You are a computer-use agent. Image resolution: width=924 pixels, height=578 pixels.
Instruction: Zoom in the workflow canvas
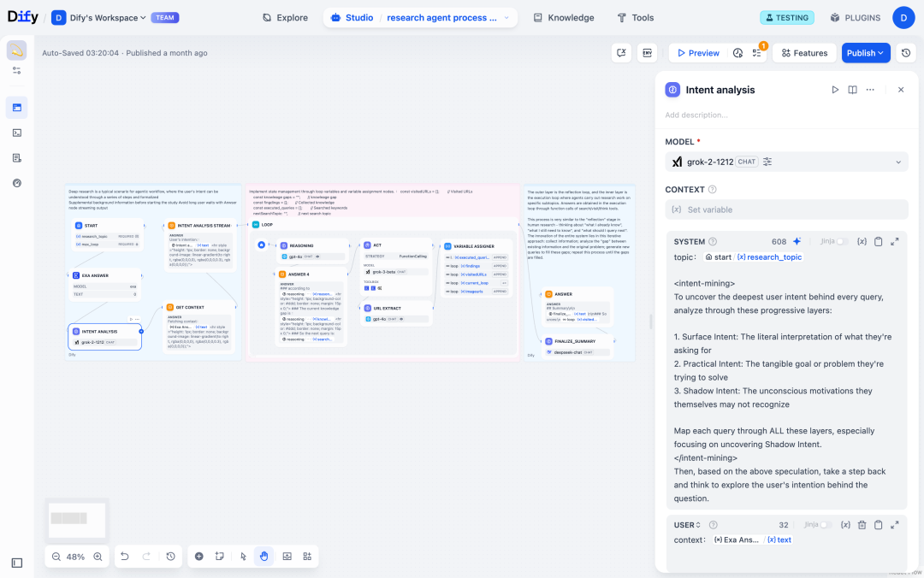98,557
